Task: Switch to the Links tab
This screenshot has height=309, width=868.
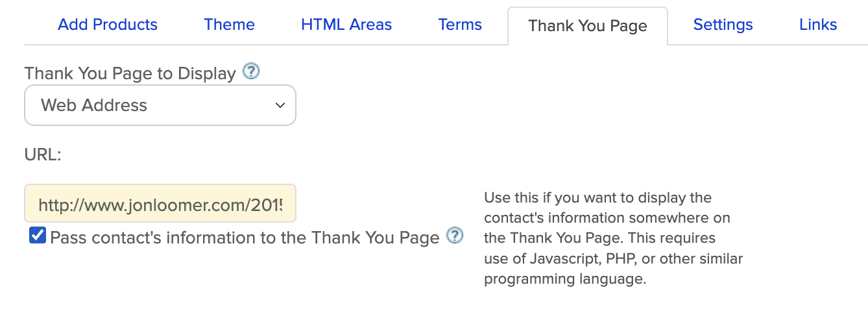Action: [x=818, y=25]
